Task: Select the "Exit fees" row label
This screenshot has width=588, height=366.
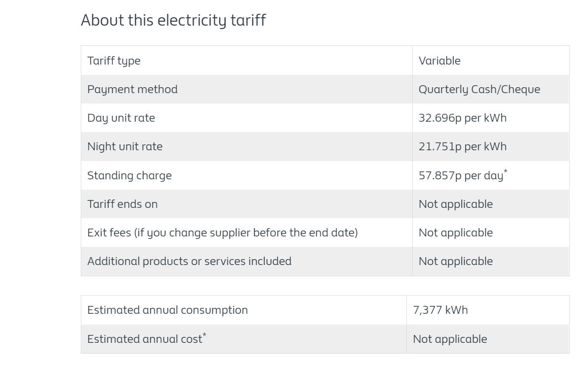Action: (x=222, y=233)
